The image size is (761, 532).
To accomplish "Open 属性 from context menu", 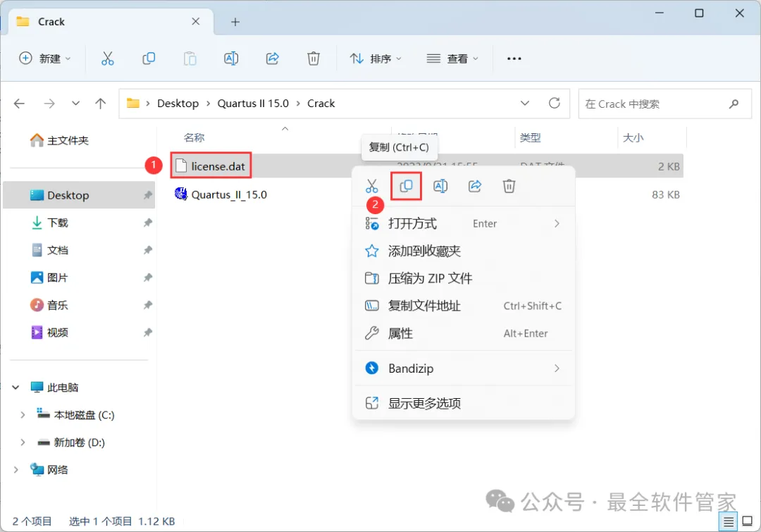I will pyautogui.click(x=464, y=333).
